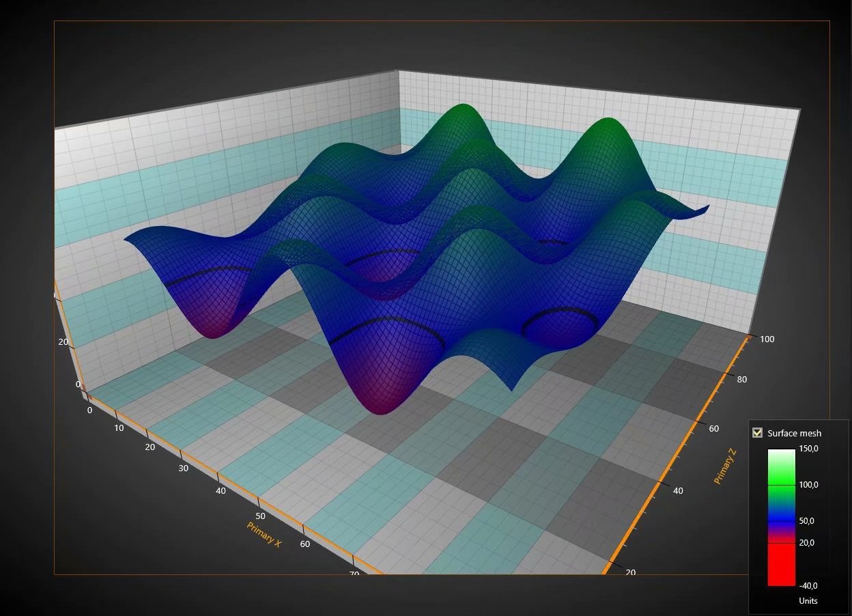Click the "Units" legend caption

coord(808,601)
